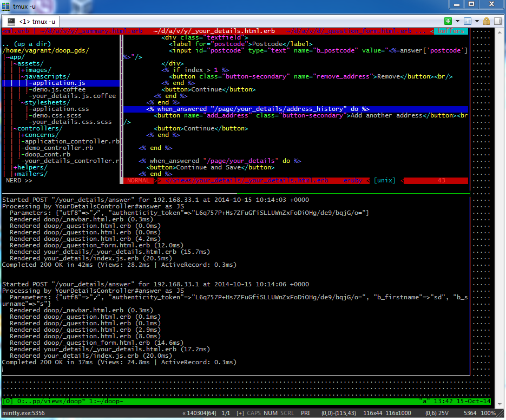The image size is (506, 420).
Task: Click the scrollbar's up-arrow icon
Action: pyautogui.click(x=501, y=31)
